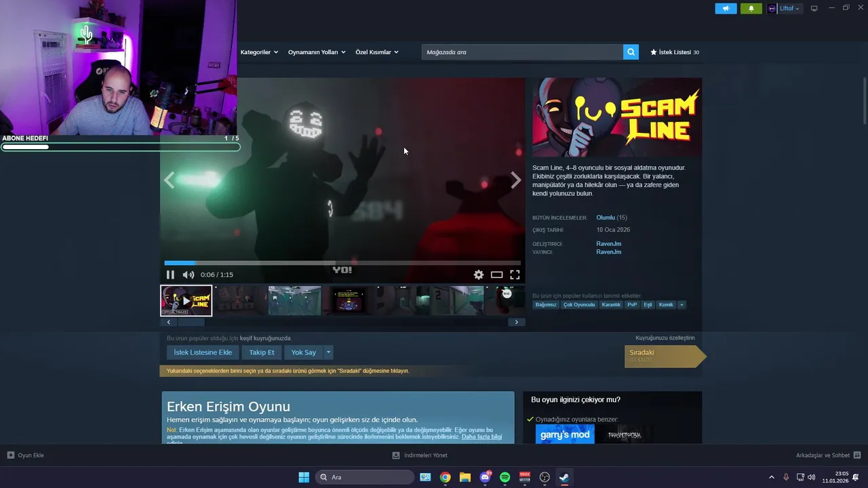The width and height of the screenshot is (868, 488).
Task: Open developer RavenJm link
Action: (x=609, y=244)
